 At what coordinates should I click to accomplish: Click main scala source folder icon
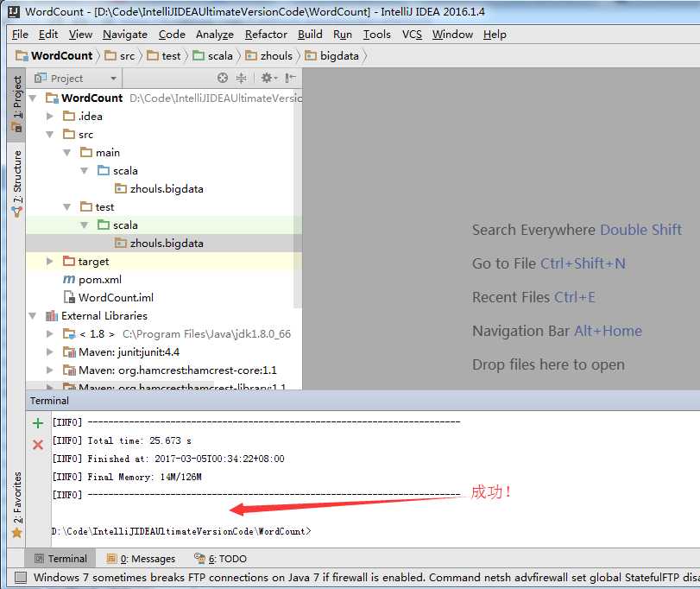point(104,170)
